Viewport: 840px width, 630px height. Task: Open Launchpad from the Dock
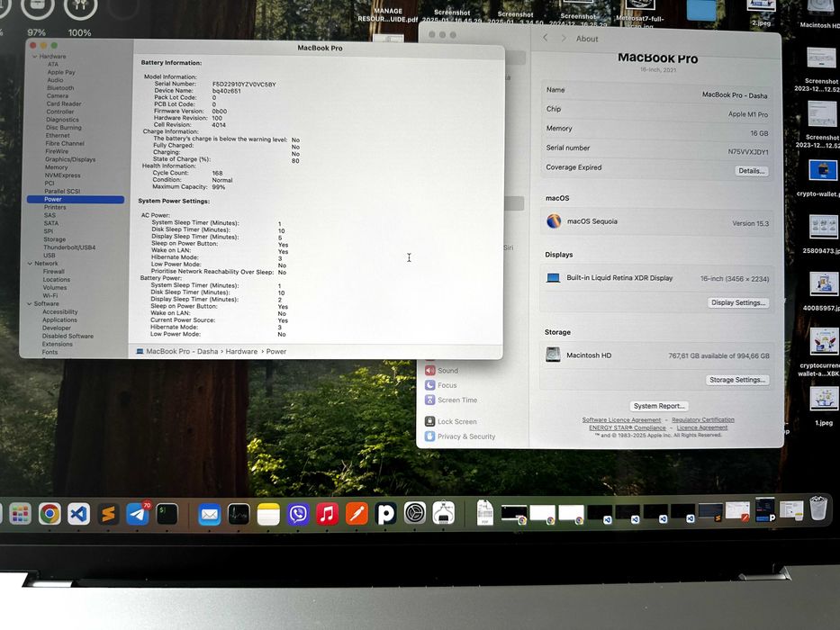pyautogui.click(x=21, y=514)
